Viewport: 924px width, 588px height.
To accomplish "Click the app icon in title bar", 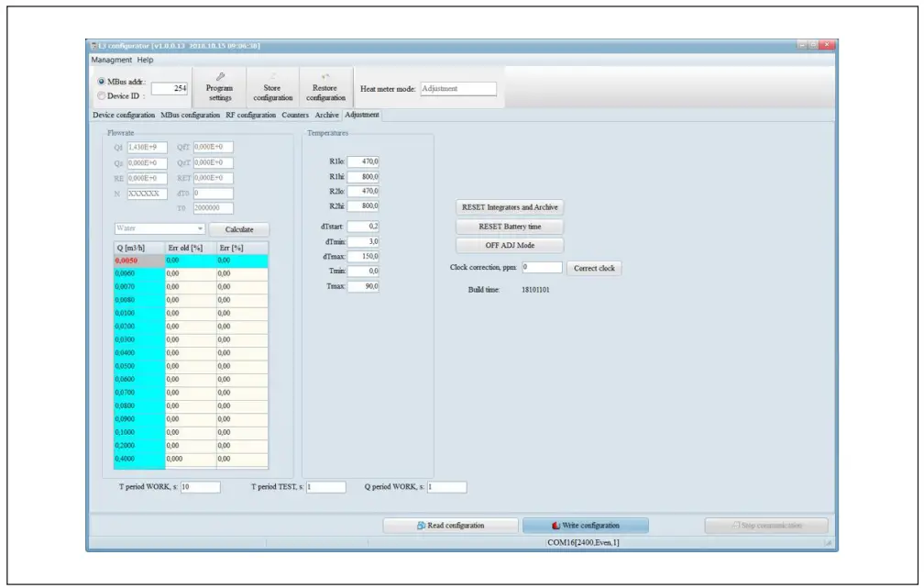I will click(x=93, y=46).
